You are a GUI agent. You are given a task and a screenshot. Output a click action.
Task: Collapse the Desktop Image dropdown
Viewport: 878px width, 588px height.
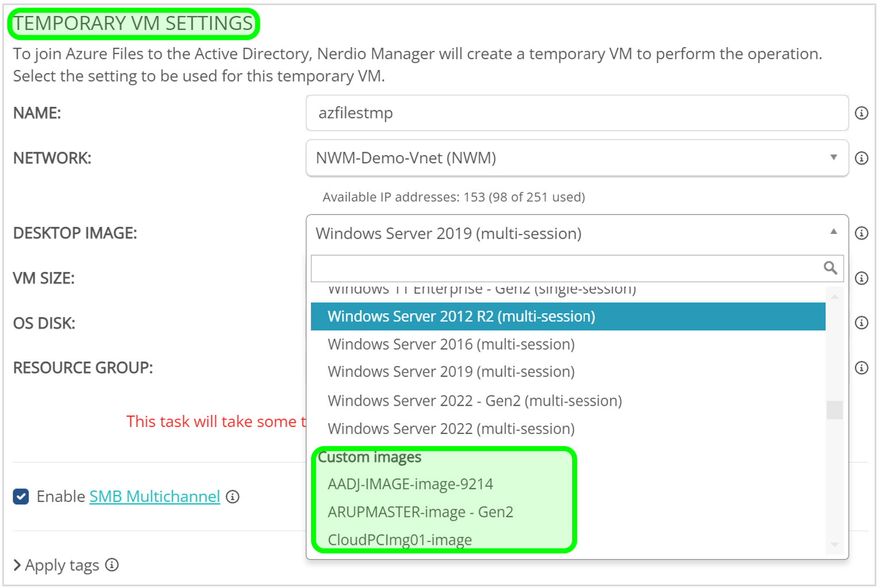pyautogui.click(x=833, y=232)
